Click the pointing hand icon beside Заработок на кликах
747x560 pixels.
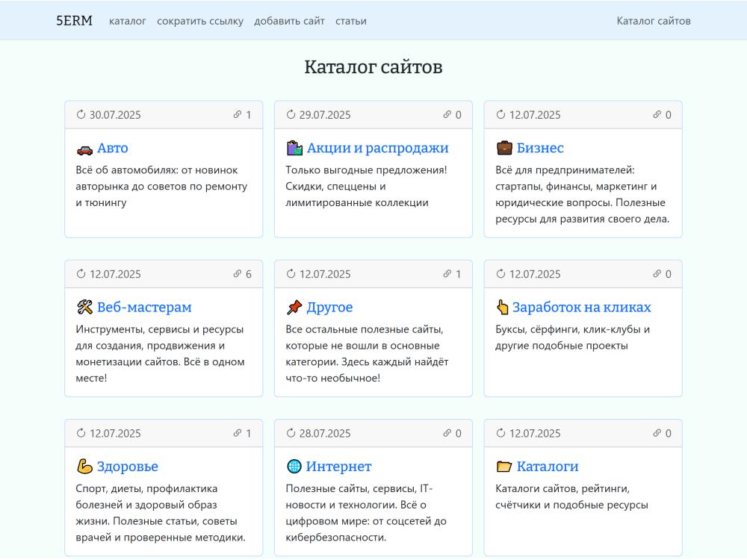(503, 307)
